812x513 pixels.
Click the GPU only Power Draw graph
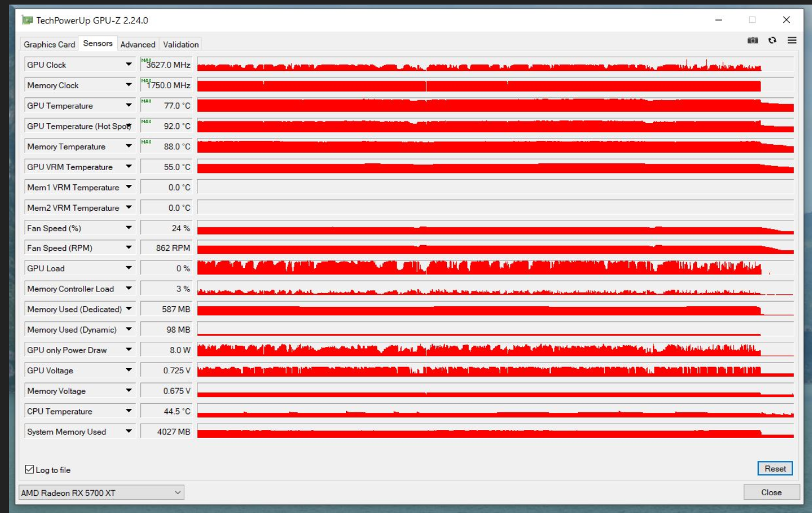tap(496, 350)
